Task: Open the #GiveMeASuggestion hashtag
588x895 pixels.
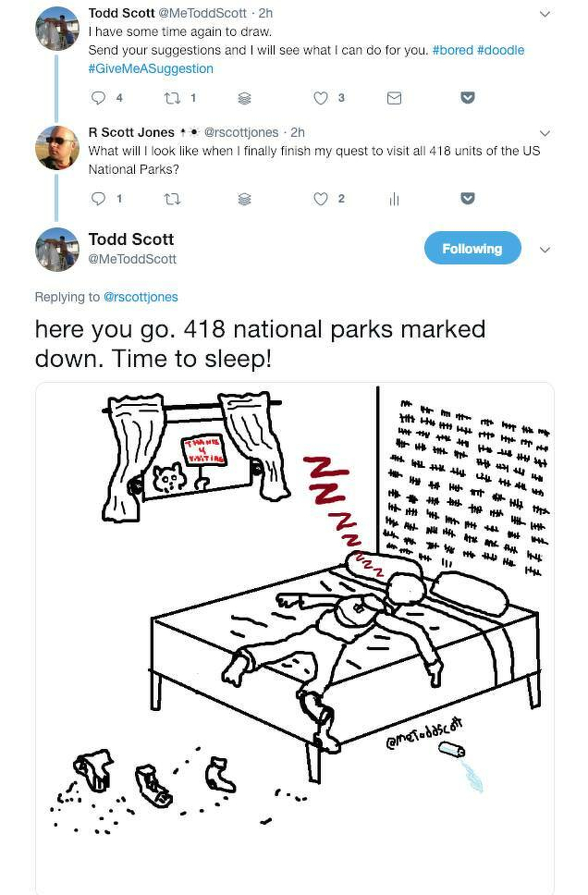Action: (151, 68)
